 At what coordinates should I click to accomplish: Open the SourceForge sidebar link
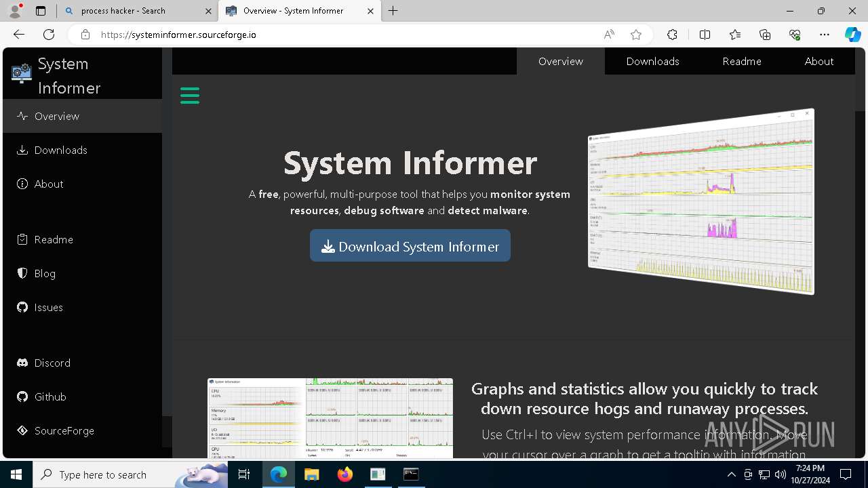[82, 430]
